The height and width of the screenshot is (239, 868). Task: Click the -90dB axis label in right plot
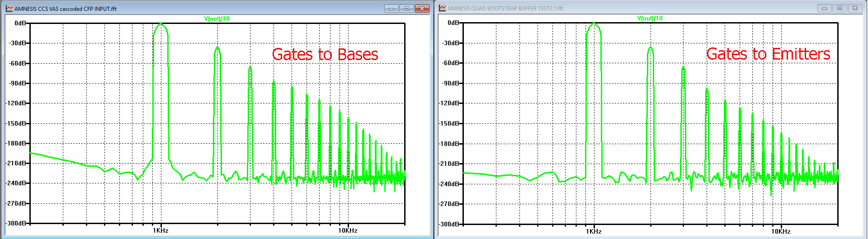pos(451,83)
